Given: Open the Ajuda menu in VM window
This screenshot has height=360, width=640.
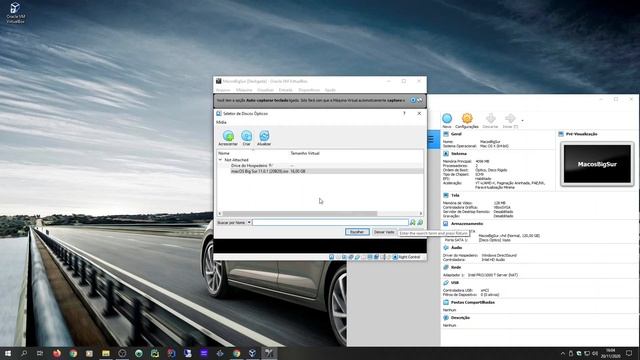Looking at the screenshot, I should click(x=330, y=90).
